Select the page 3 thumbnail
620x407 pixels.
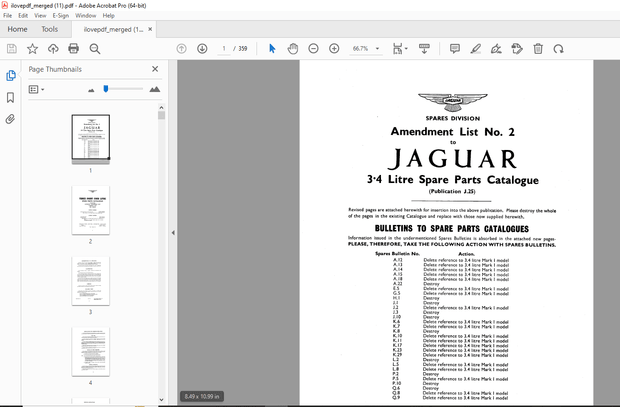pyautogui.click(x=91, y=281)
